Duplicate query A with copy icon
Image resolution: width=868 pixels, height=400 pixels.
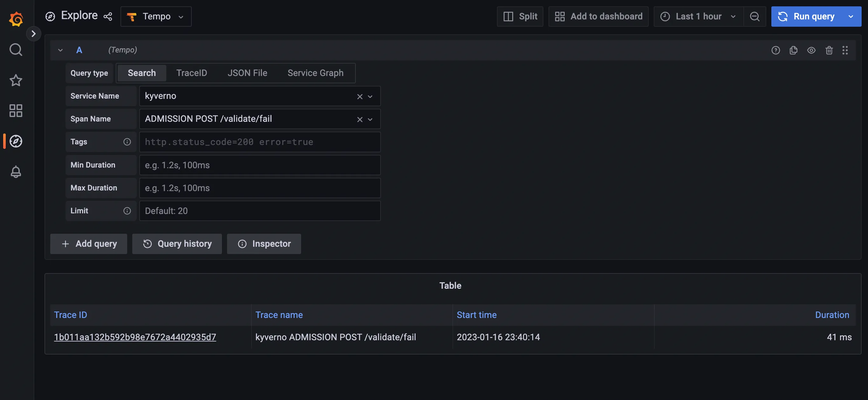click(x=793, y=50)
